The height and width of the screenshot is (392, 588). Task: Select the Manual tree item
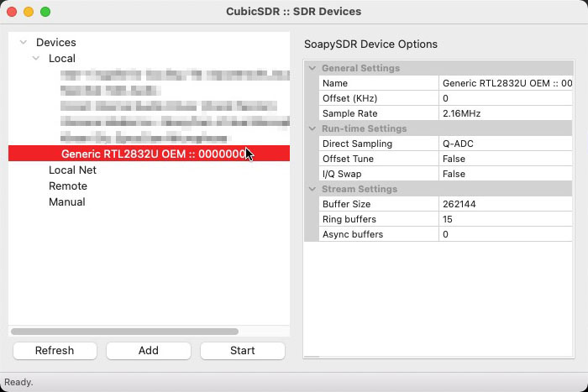66,202
